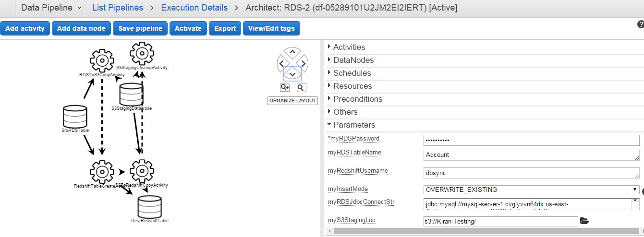Click the myRDSTableName input field
Image resolution: width=644 pixels, height=237 pixels.
531,154
